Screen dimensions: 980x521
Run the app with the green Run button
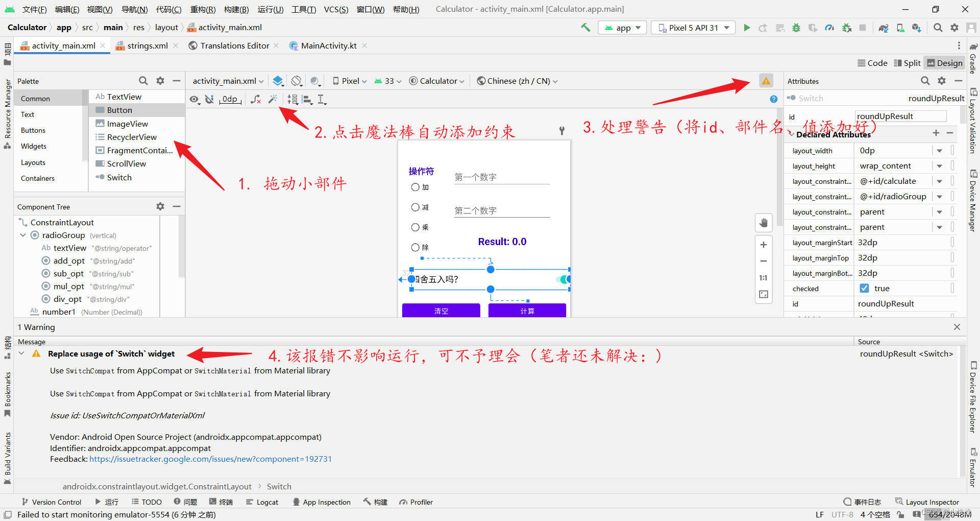coord(747,28)
